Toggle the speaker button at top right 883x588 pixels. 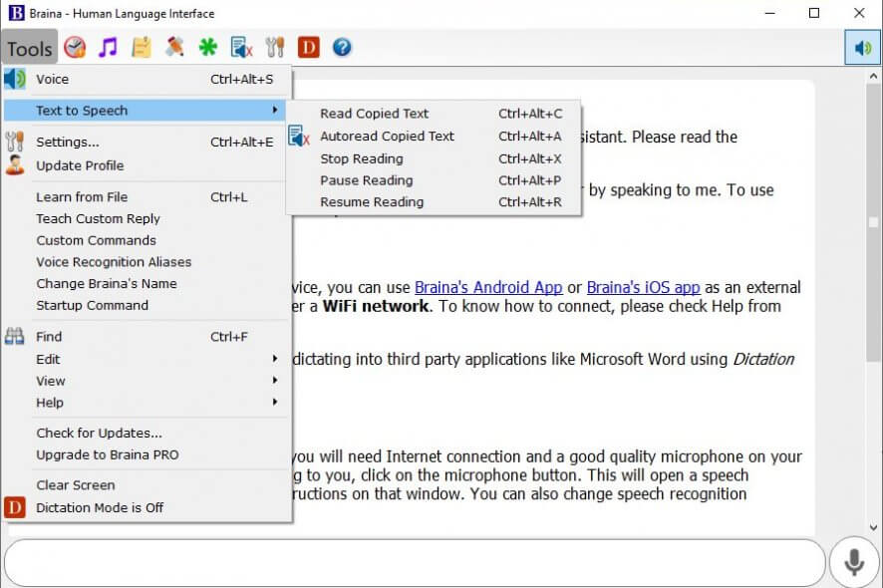pos(862,48)
